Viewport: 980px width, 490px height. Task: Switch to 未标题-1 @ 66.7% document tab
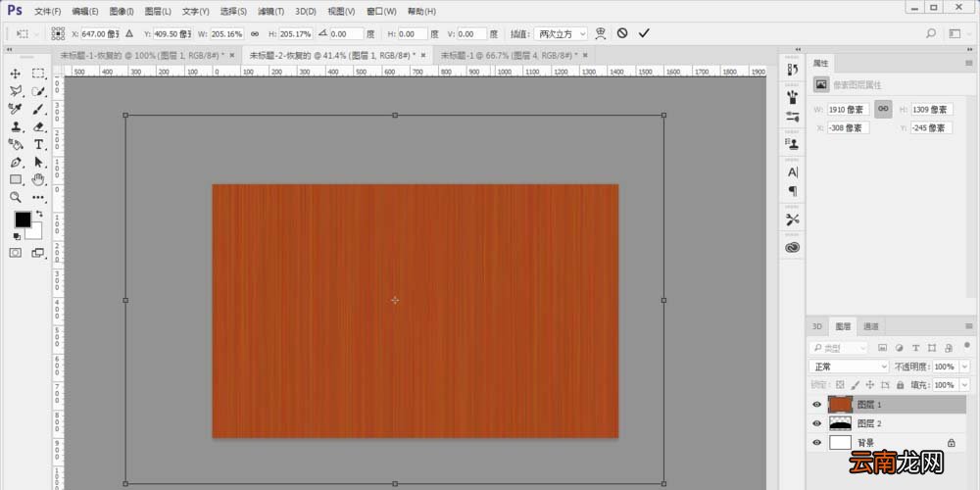click(510, 55)
